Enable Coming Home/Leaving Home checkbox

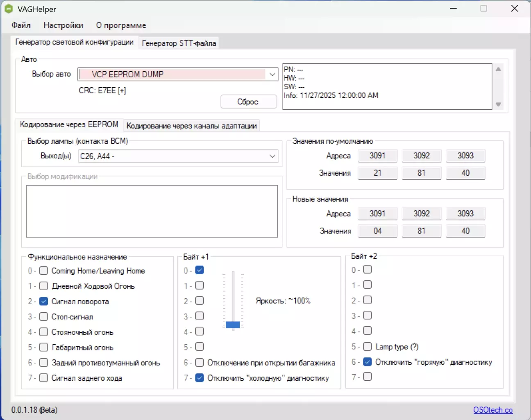coord(44,271)
